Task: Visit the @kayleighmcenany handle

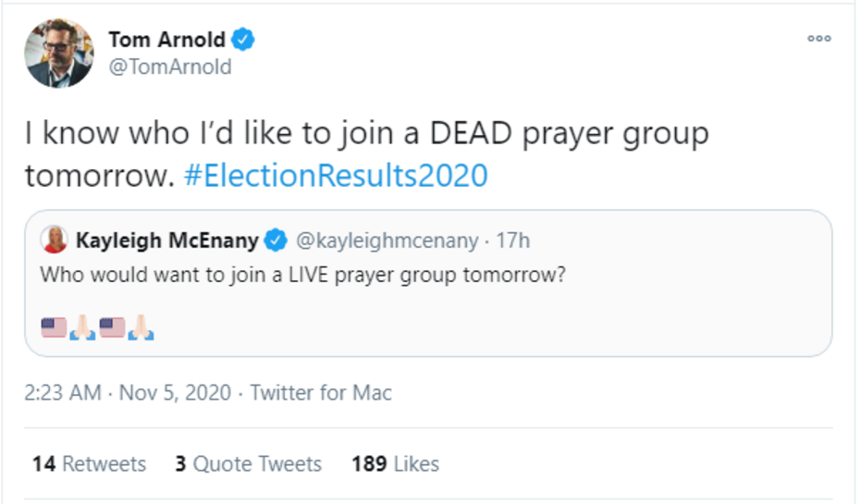Action: pos(387,241)
